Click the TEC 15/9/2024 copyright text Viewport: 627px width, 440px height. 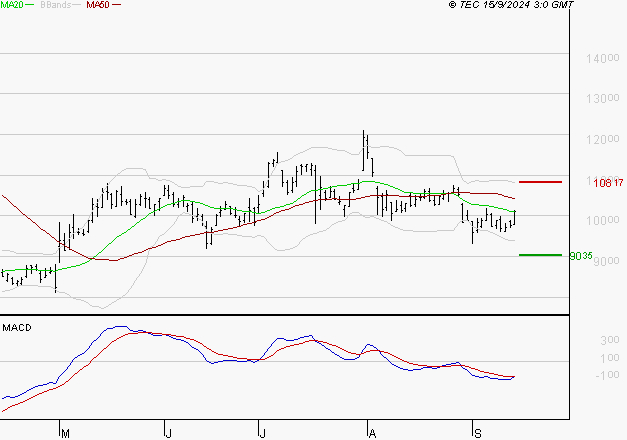(511, 5)
